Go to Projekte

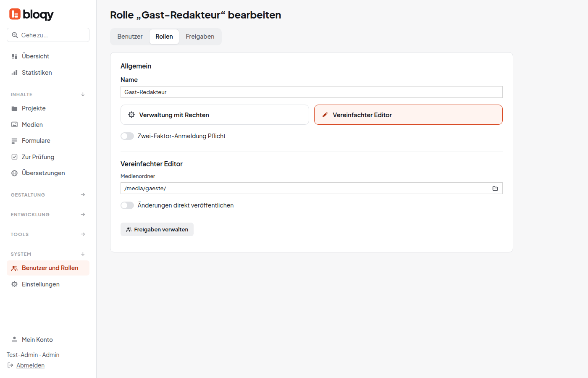coord(48,108)
